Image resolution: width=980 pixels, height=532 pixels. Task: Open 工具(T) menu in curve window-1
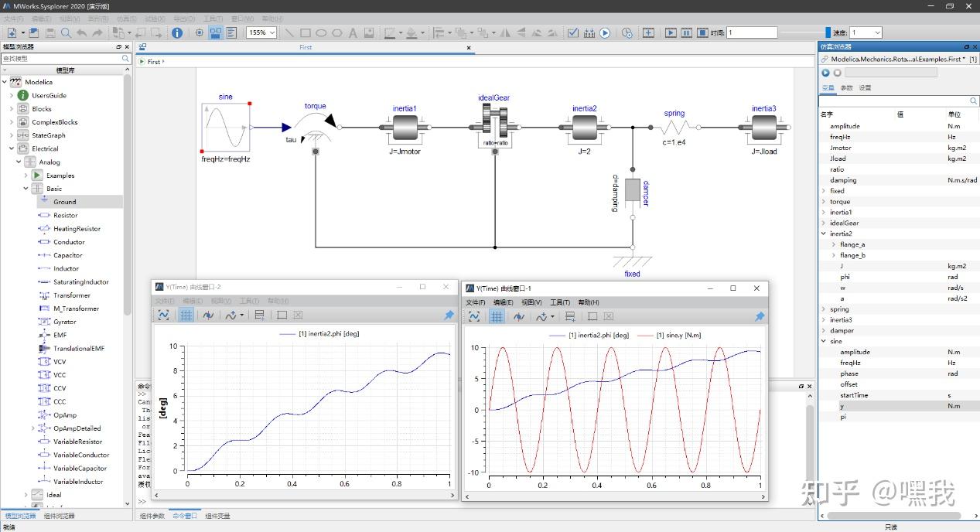pyautogui.click(x=559, y=302)
